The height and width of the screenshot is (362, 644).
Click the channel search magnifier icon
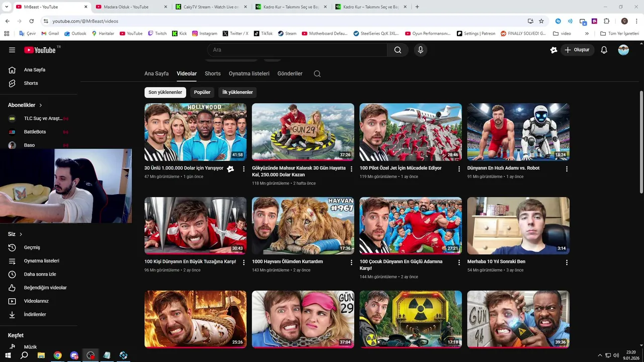pos(317,73)
